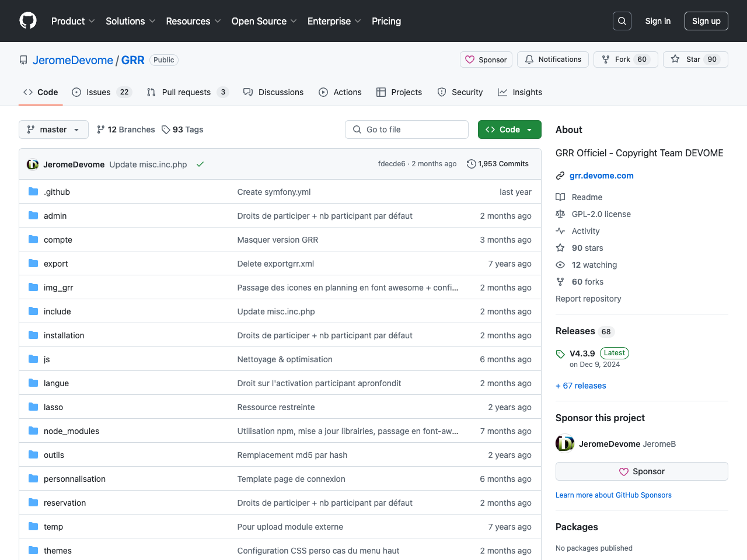Open the Actions tab
The image size is (747, 560).
point(340,92)
